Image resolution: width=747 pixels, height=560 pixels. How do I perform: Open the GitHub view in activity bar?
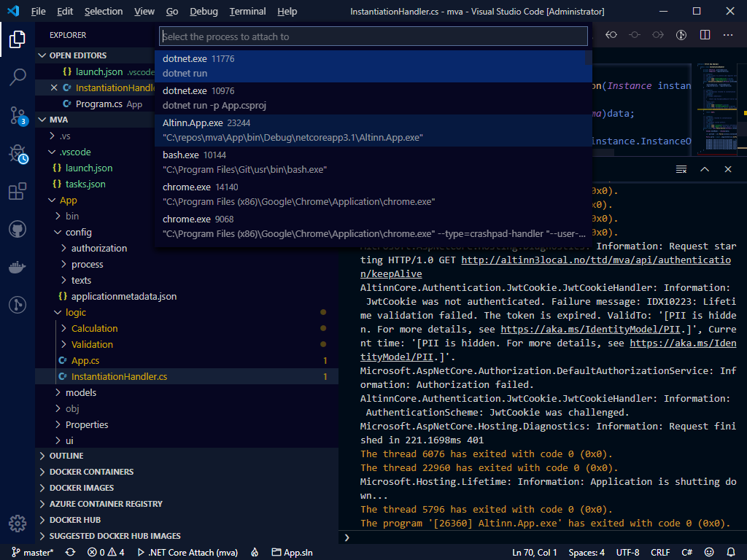click(18, 230)
